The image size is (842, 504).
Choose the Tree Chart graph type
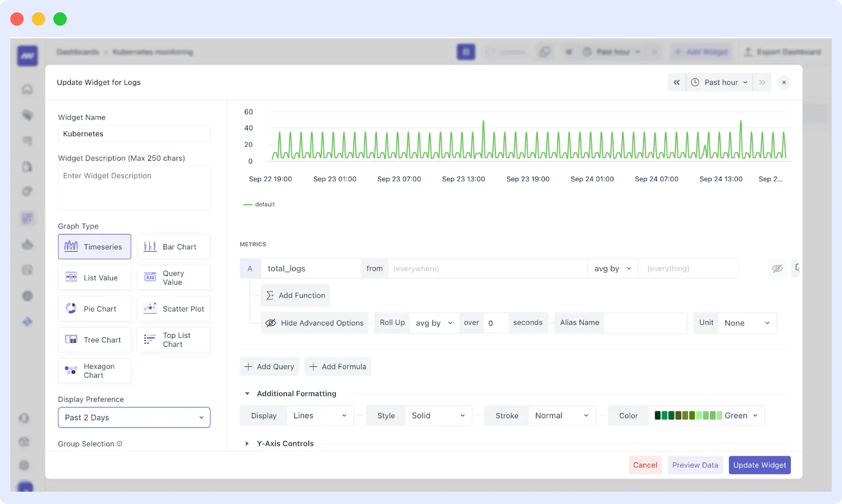94,339
